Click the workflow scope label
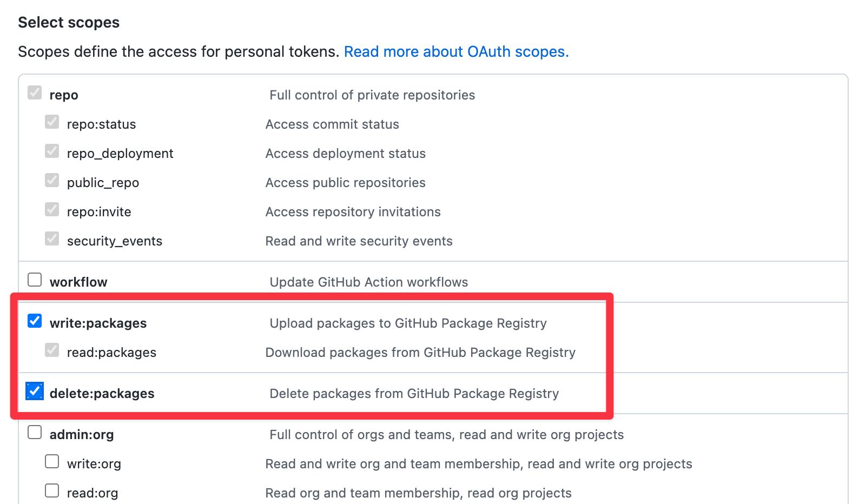The height and width of the screenshot is (504, 859). point(78,282)
